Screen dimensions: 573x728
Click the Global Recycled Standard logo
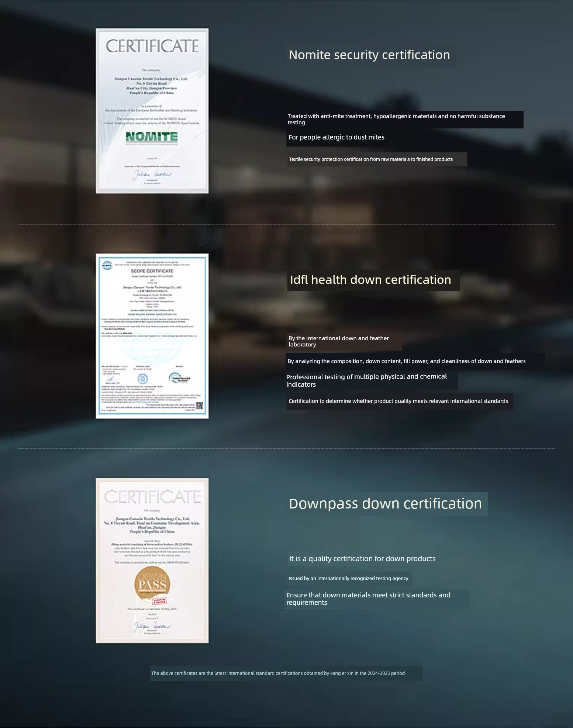point(179,378)
